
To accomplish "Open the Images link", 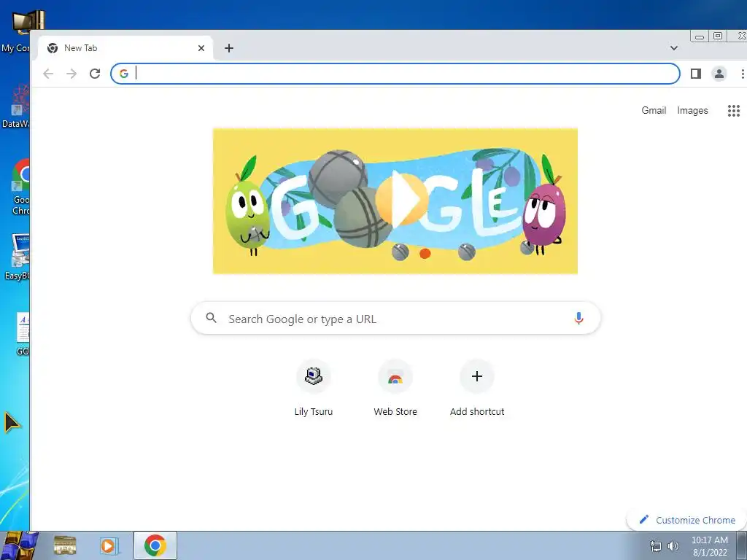I will (692, 111).
